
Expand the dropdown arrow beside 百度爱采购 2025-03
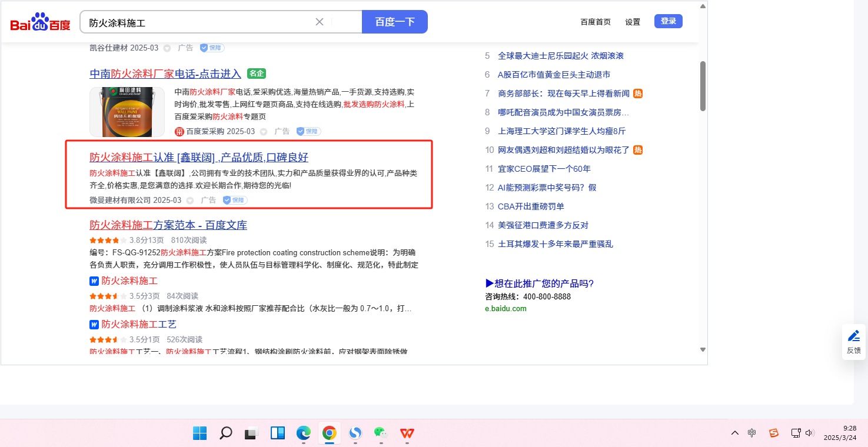(264, 132)
